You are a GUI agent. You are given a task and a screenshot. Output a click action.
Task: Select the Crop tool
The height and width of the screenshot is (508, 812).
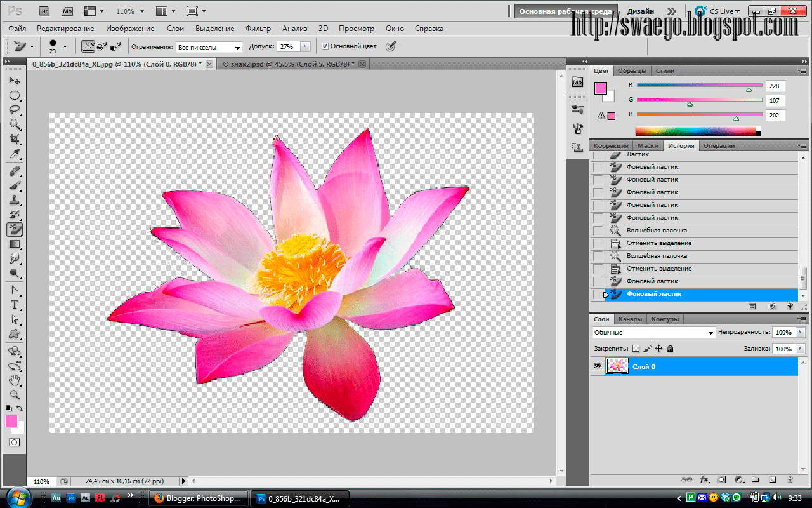14,139
